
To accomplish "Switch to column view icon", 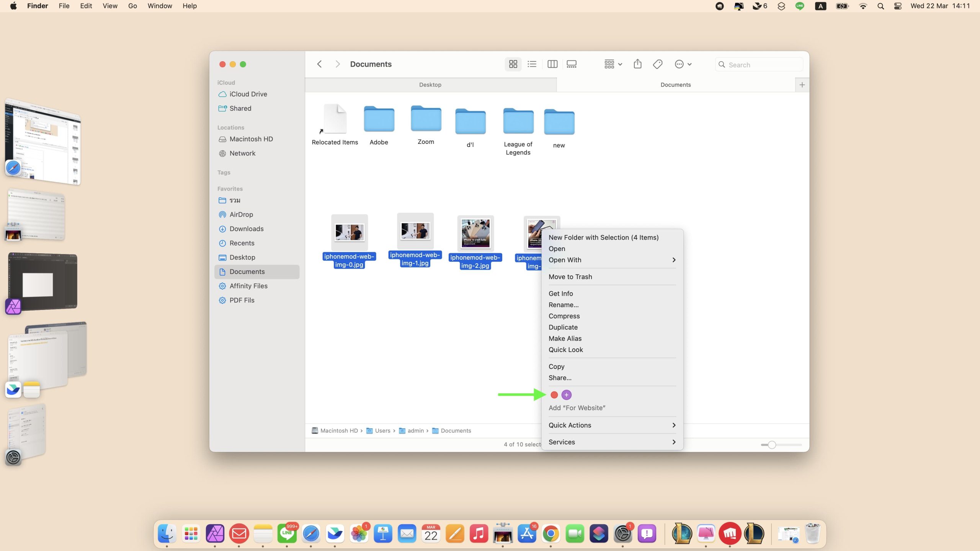I will [552, 64].
